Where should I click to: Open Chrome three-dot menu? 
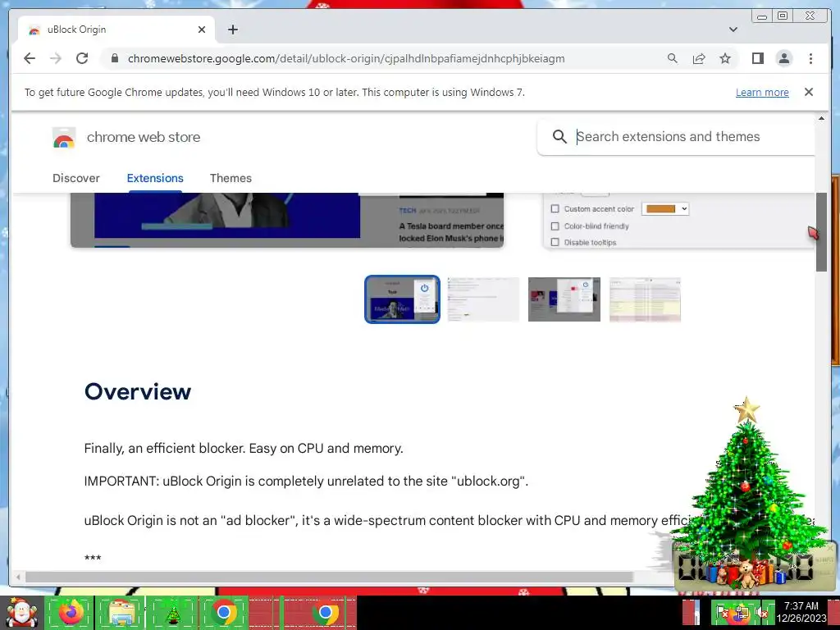810,58
